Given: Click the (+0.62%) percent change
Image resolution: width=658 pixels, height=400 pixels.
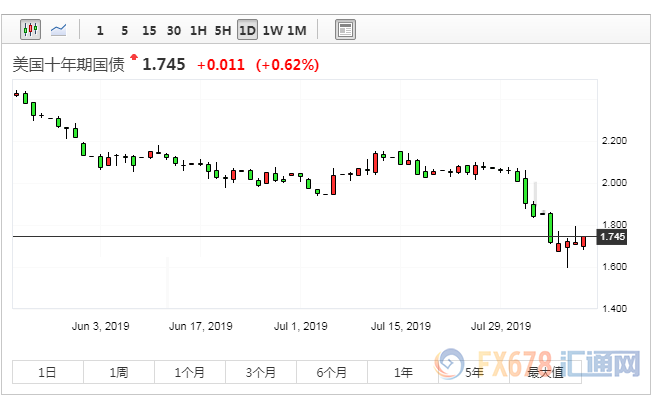Looking at the screenshot, I should (287, 65).
